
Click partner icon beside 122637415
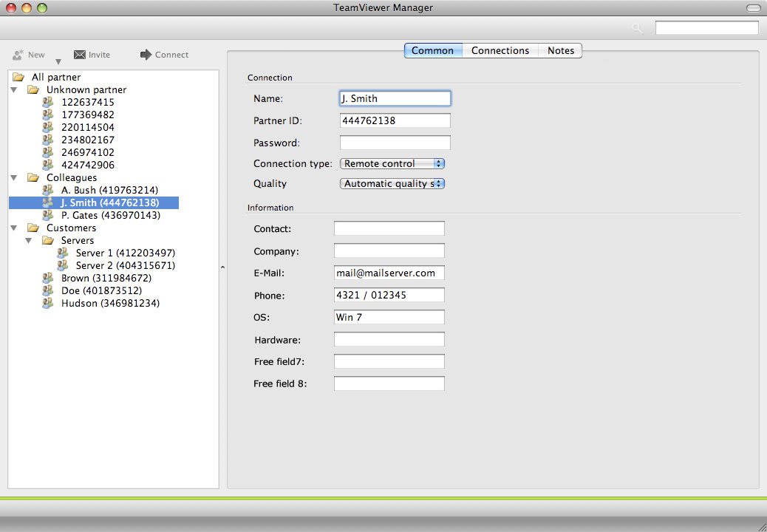48,102
